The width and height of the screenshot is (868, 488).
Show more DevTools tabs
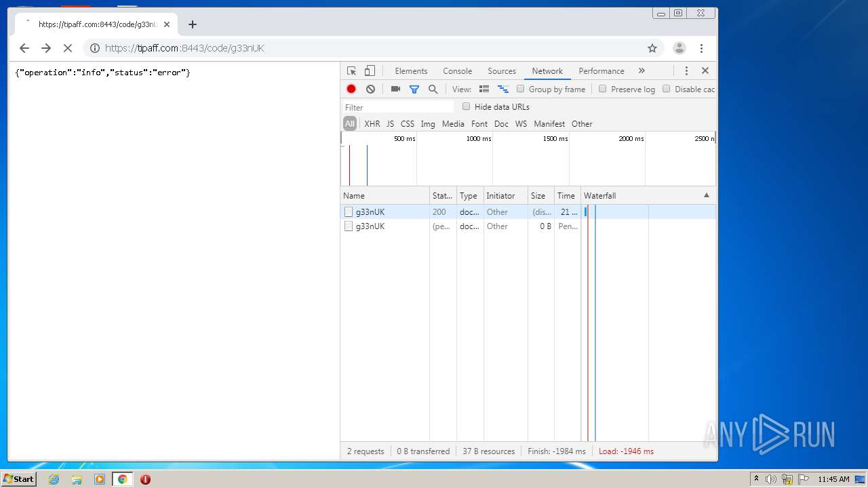(x=642, y=70)
